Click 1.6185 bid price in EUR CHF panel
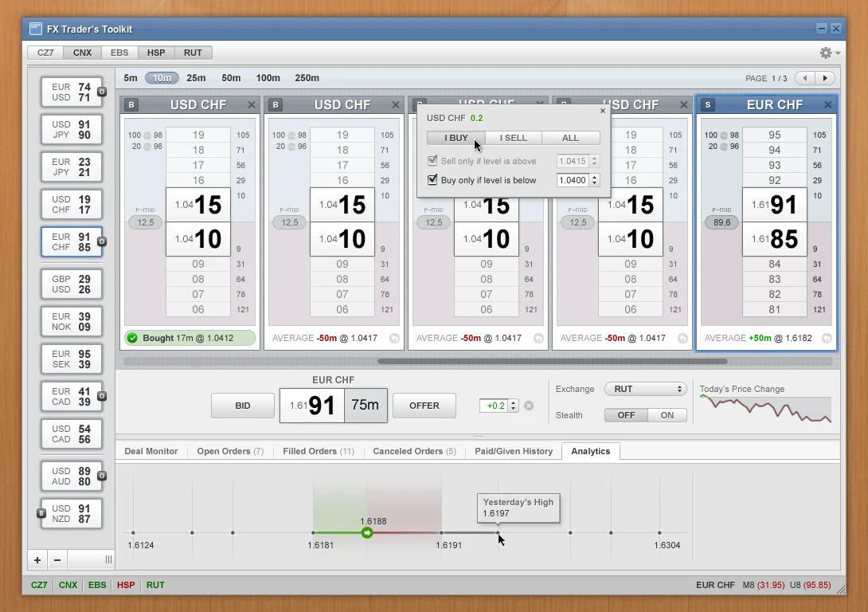Viewport: 868px width, 612px height. coord(775,239)
